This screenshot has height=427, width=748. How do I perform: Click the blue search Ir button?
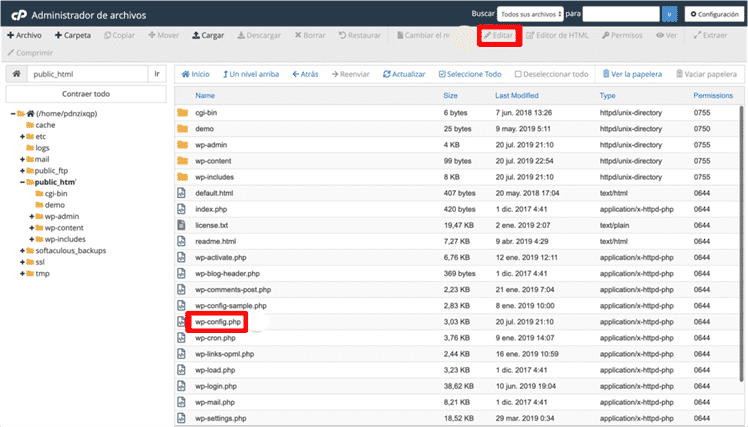click(x=669, y=14)
